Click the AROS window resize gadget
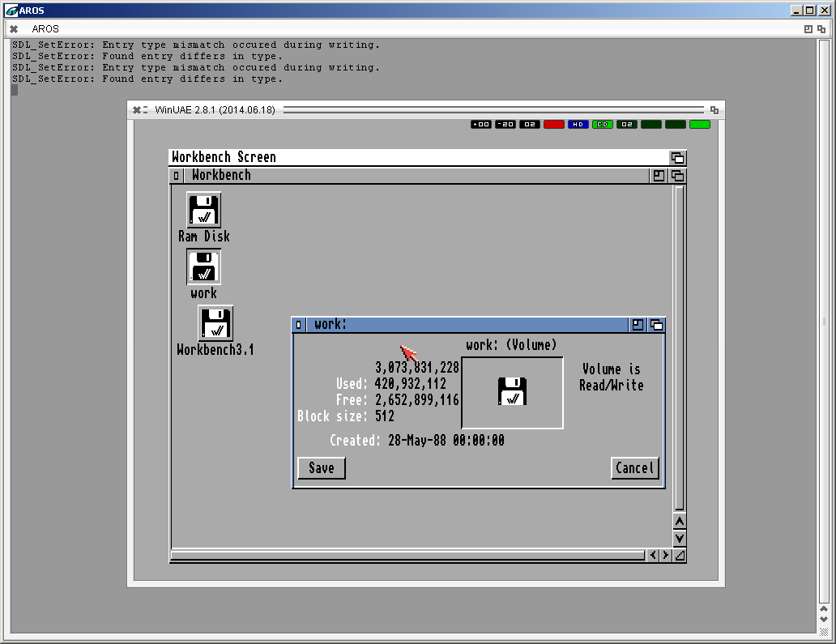The height and width of the screenshot is (644, 836). pyautogui.click(x=824, y=631)
